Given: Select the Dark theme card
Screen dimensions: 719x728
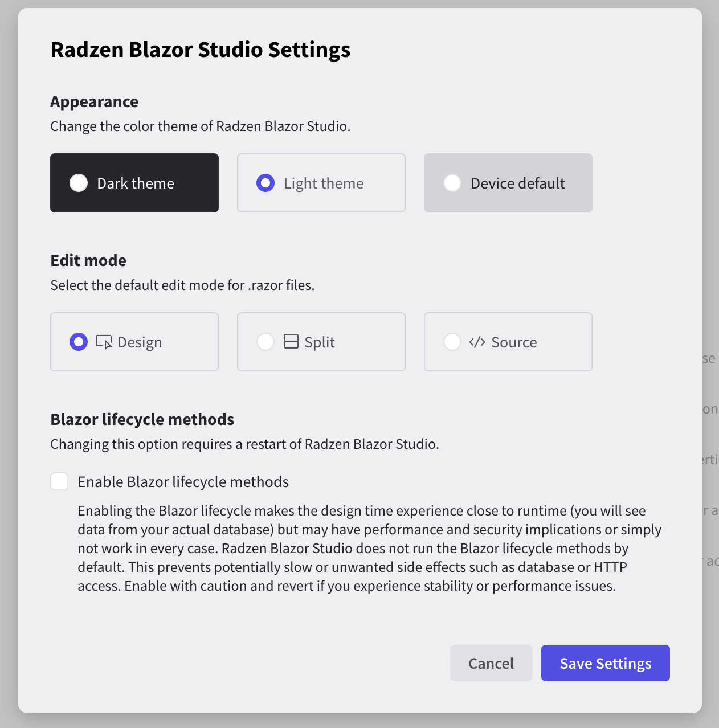Looking at the screenshot, I should [x=134, y=183].
